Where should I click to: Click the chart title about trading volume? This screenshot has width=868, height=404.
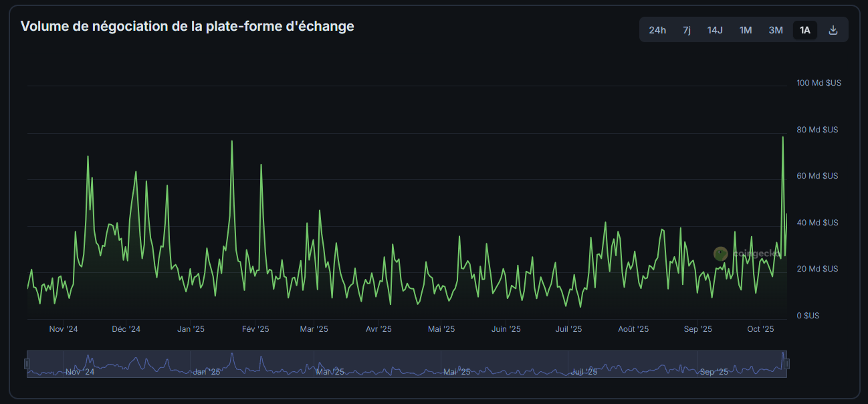187,26
